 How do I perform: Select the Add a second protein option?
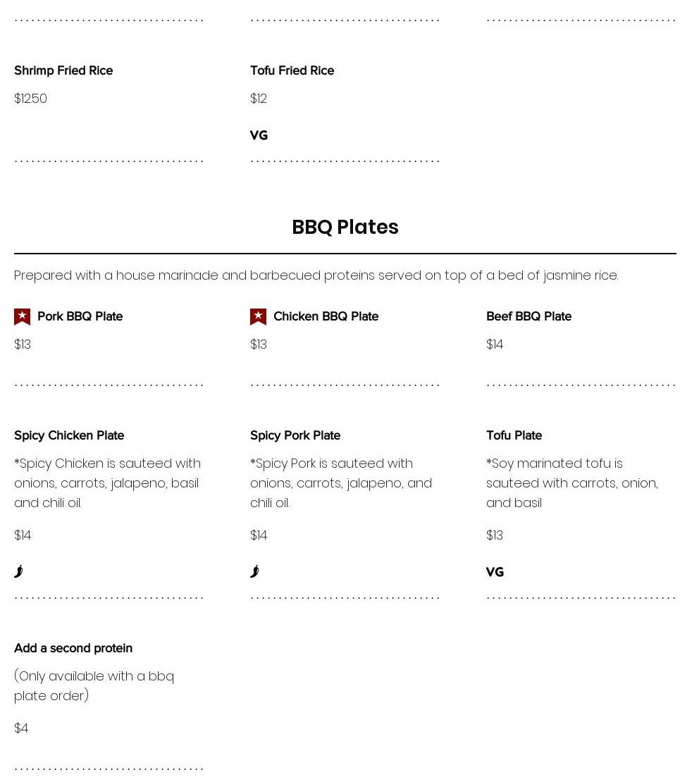point(73,648)
